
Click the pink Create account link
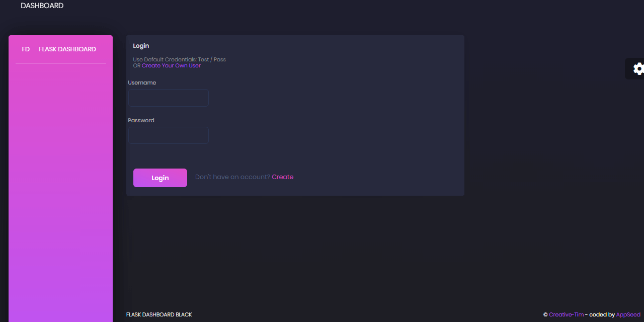pyautogui.click(x=283, y=177)
